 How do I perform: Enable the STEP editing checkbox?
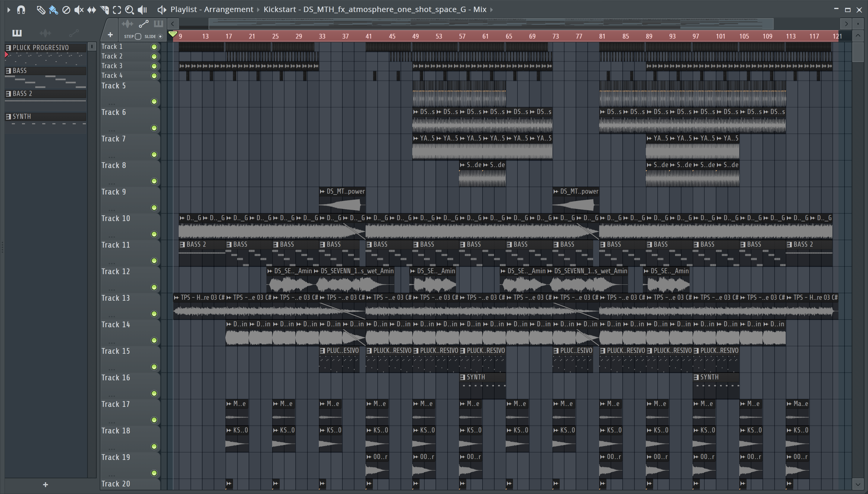[138, 36]
